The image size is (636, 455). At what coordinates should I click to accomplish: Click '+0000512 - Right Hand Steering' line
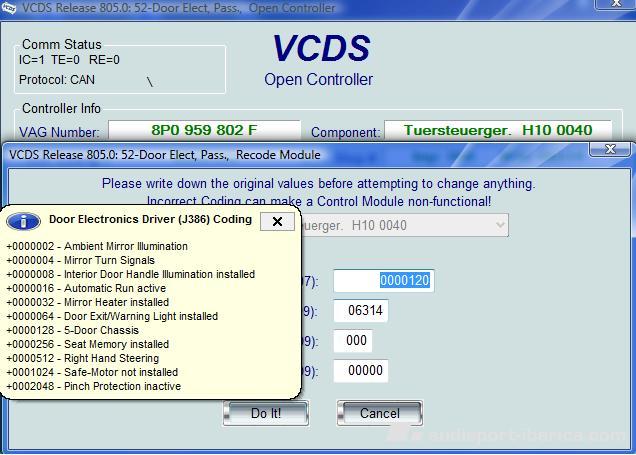[x=83, y=358]
